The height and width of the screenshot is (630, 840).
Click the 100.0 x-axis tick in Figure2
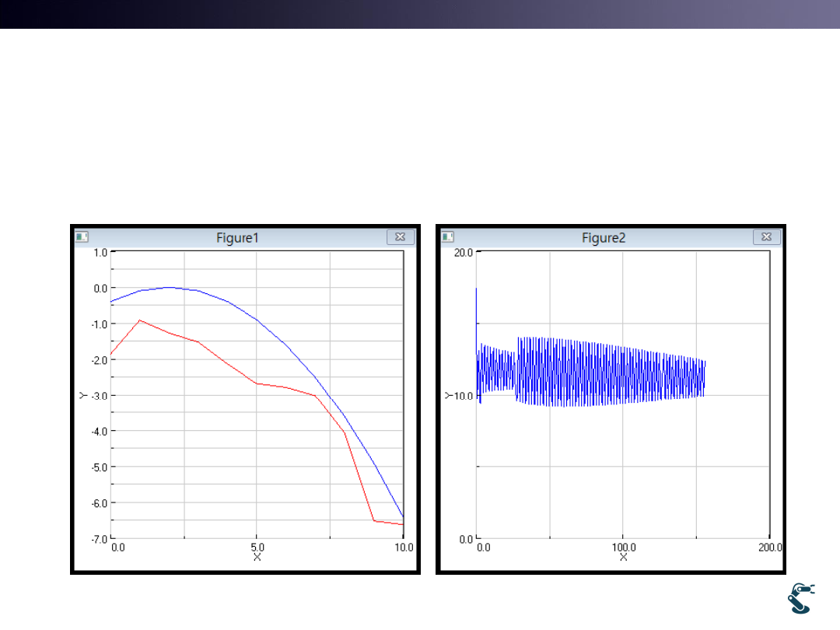623,548
